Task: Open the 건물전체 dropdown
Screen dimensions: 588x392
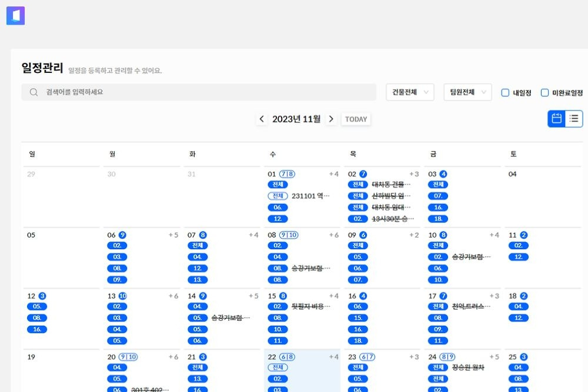Action: (410, 92)
